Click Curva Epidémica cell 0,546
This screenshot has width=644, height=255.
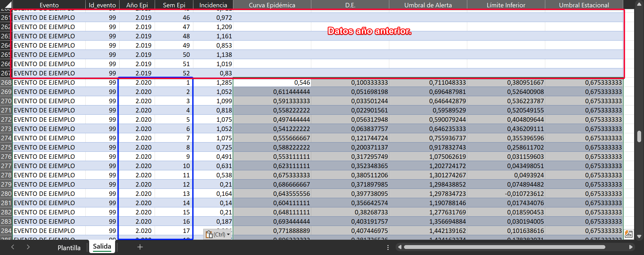click(x=272, y=82)
